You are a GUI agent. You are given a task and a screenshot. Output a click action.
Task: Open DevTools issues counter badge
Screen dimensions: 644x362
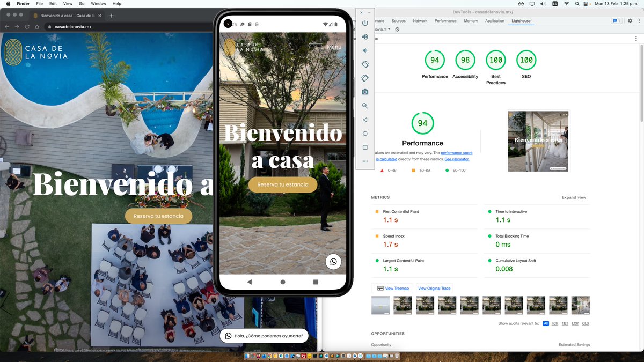tap(617, 21)
